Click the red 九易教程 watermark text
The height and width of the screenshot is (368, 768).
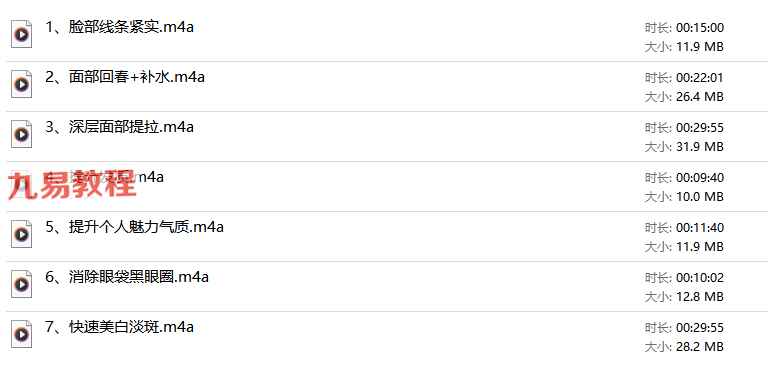(x=72, y=185)
